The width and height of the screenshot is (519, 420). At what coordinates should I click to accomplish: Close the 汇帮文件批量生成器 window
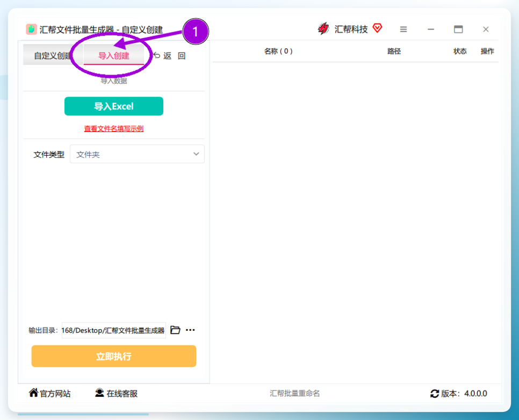(x=486, y=30)
